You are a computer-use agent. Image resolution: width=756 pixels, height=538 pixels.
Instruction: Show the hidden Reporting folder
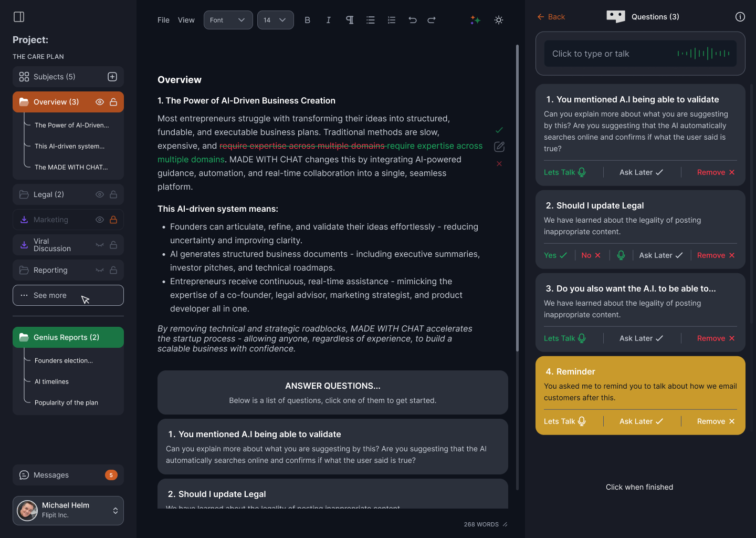[100, 270]
